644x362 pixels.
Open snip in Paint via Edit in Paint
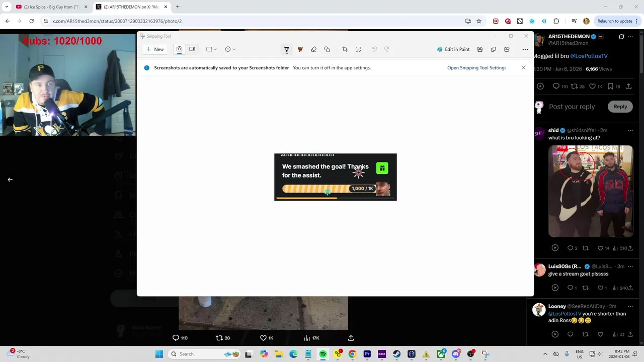point(453,49)
